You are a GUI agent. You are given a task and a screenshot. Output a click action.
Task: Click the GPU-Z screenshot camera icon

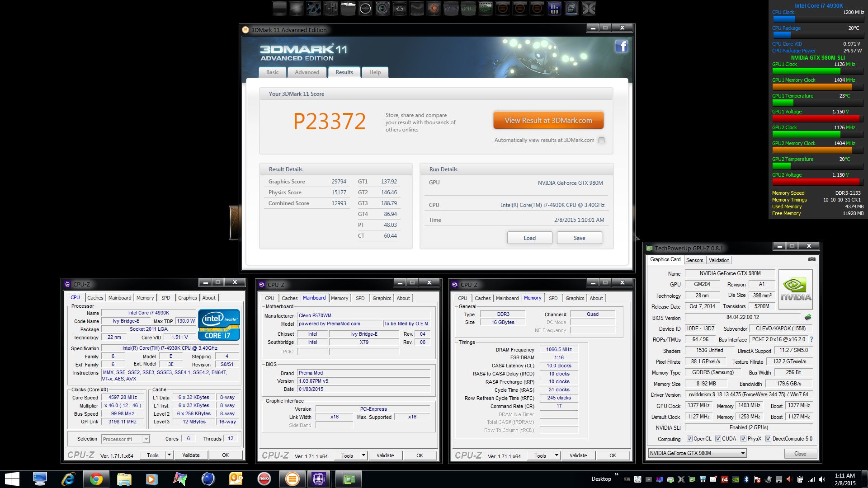point(812,259)
